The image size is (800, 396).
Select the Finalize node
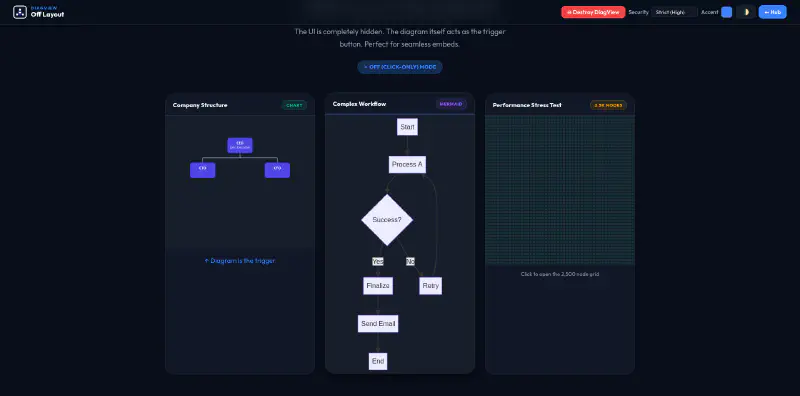point(378,286)
